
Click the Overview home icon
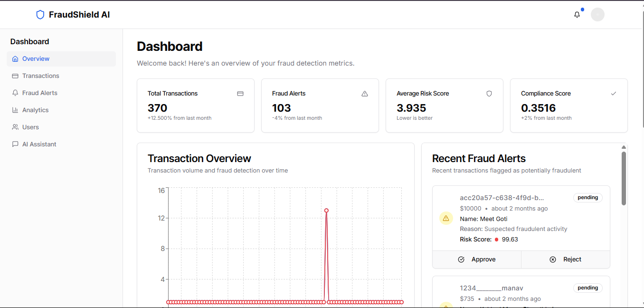[x=15, y=59]
